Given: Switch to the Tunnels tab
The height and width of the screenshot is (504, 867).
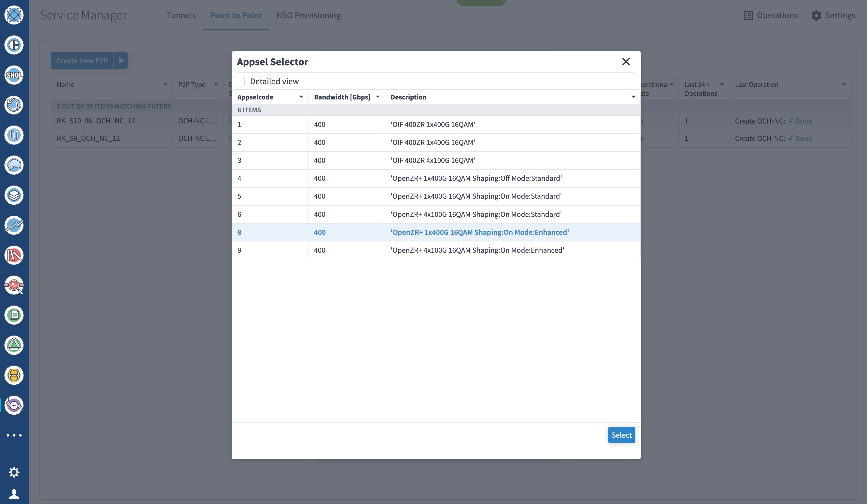Looking at the screenshot, I should pyautogui.click(x=181, y=15).
